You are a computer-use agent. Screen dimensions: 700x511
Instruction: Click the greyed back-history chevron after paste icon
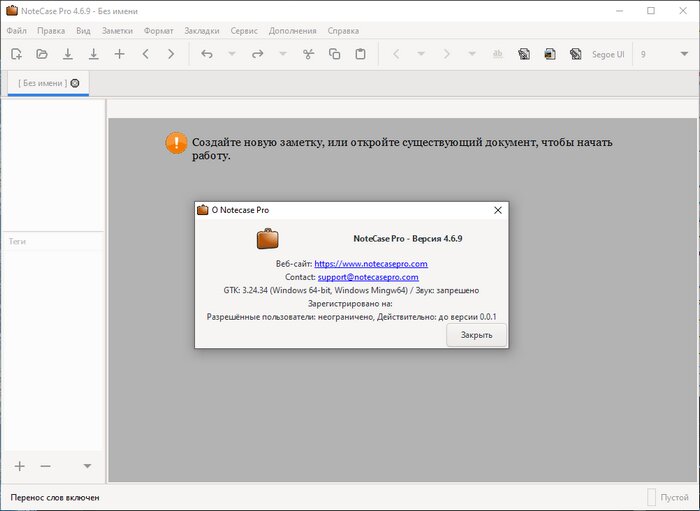396,54
